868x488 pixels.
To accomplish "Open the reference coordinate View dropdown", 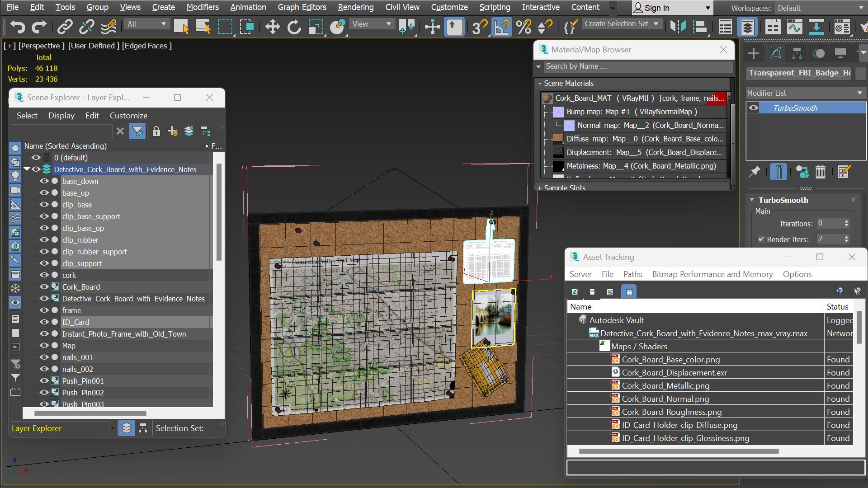I will pyautogui.click(x=371, y=24).
